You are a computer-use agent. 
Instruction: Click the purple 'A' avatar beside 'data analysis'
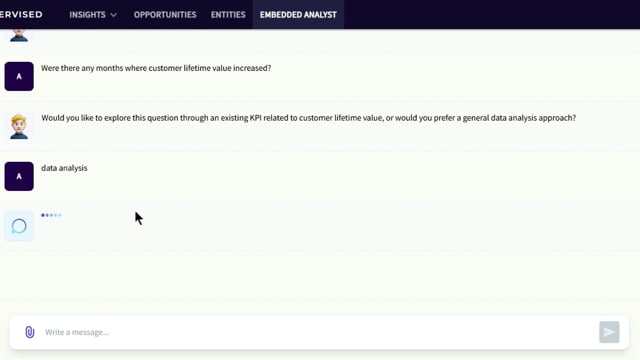[x=19, y=176]
